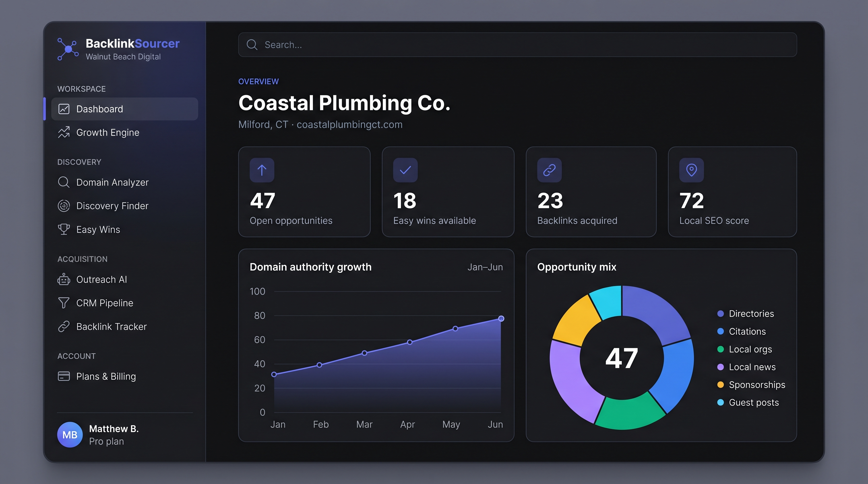Viewport: 868px width, 484px height.
Task: Go to Backlink Tracker
Action: (x=125, y=326)
